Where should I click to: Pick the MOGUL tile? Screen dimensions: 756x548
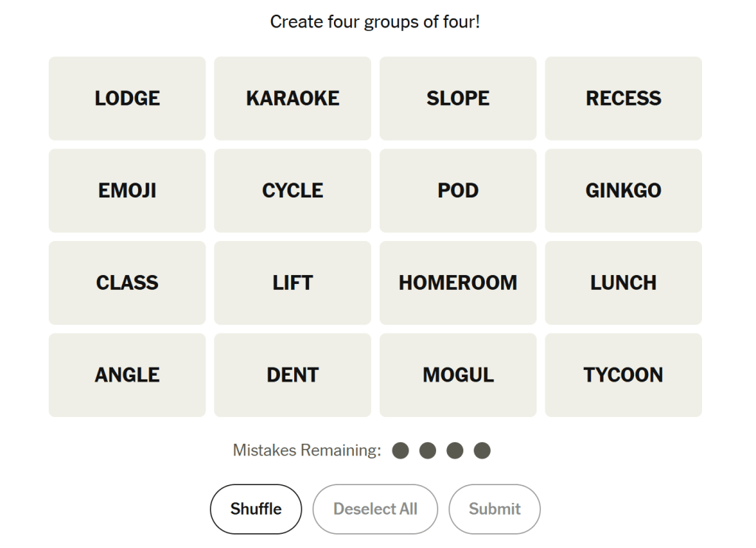(x=458, y=375)
